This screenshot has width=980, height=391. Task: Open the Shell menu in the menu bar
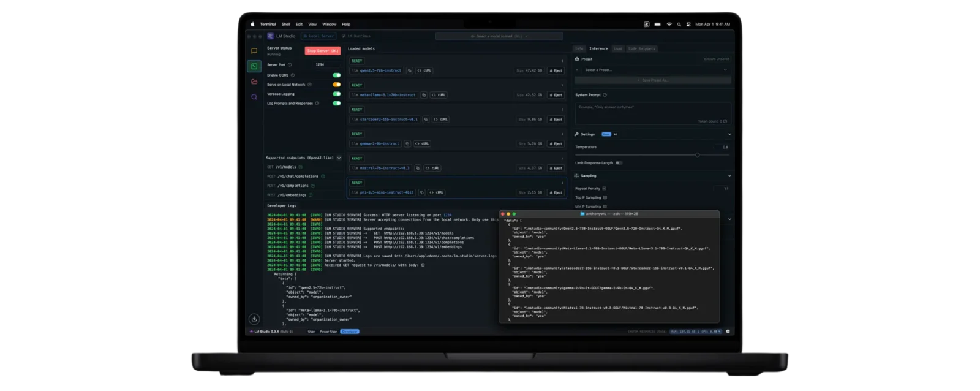pyautogui.click(x=286, y=25)
